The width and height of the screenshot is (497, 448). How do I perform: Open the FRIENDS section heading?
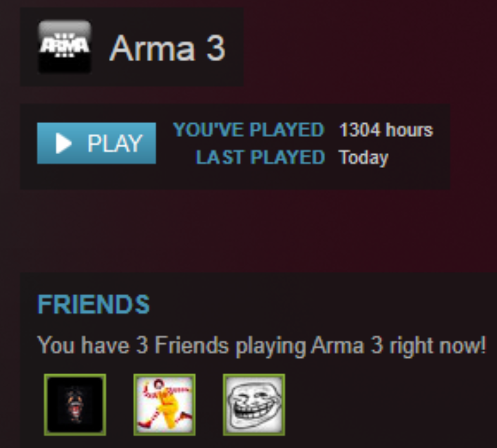click(x=94, y=304)
